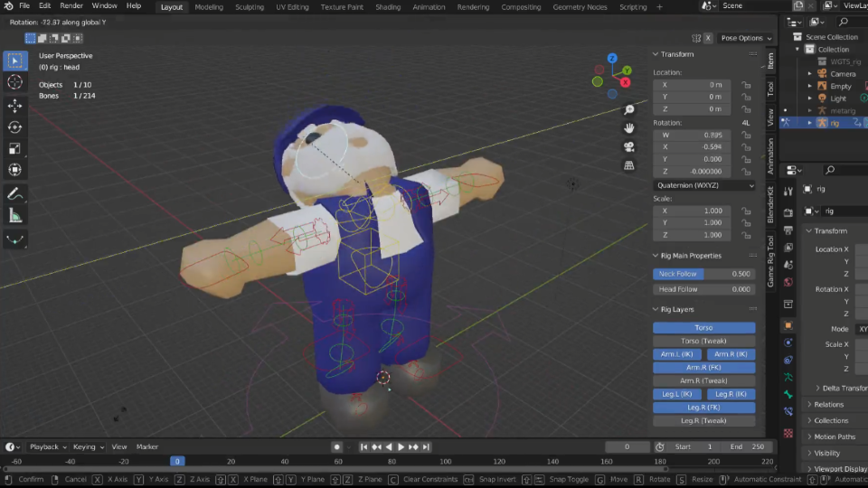Screen dimensions: 868x488
Task: Expand the Camera item in outliner
Action: [810, 73]
